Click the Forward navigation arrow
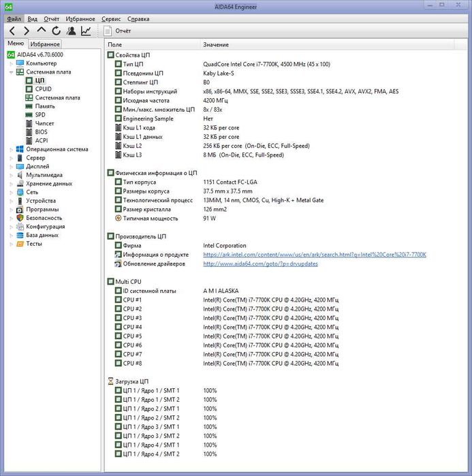Viewport: 472px width, 476px height. click(27, 31)
